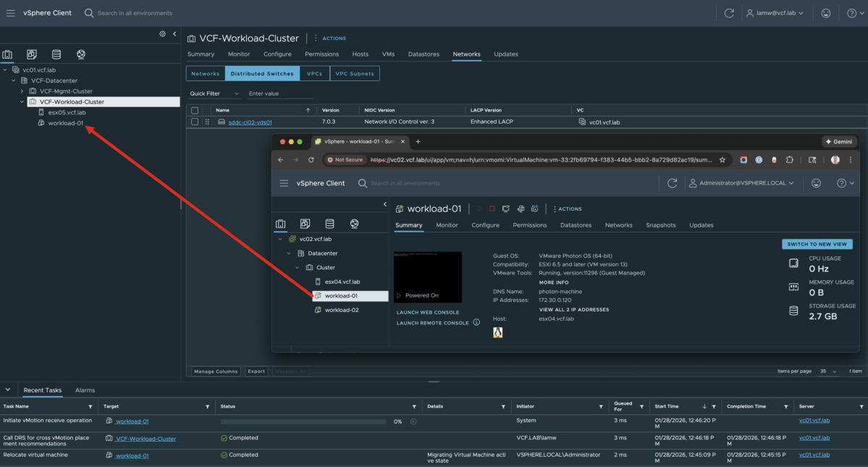Open the Quick Filter dropdown
This screenshot has height=467, width=868.
coord(214,93)
